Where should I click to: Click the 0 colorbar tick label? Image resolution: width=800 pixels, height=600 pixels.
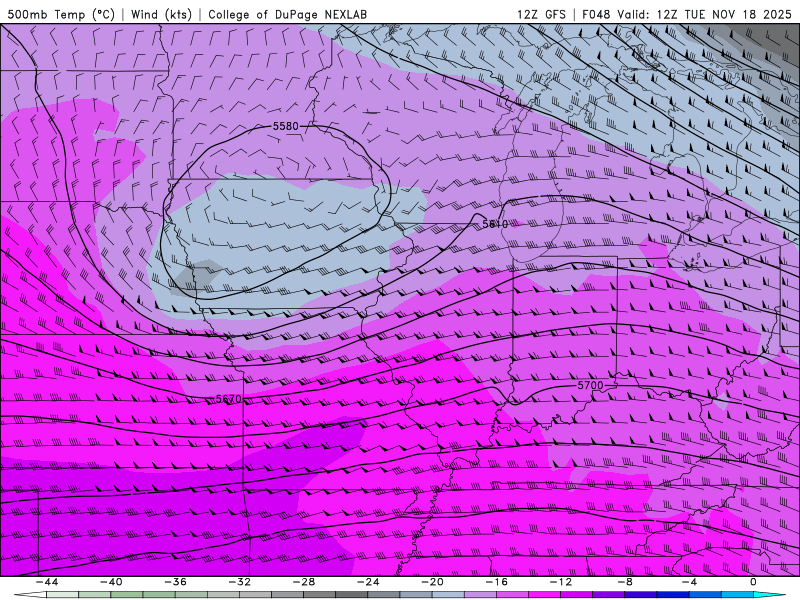pyautogui.click(x=753, y=582)
